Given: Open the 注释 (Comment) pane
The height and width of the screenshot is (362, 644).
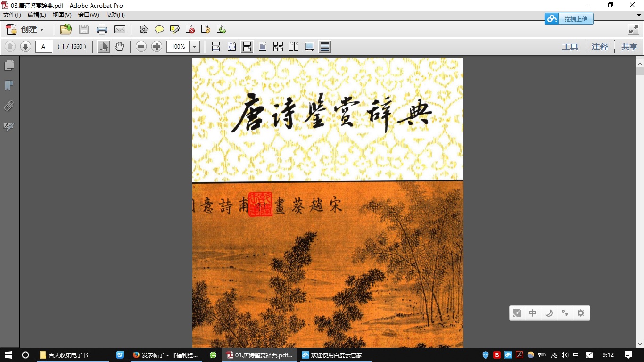Looking at the screenshot, I should pyautogui.click(x=600, y=47).
